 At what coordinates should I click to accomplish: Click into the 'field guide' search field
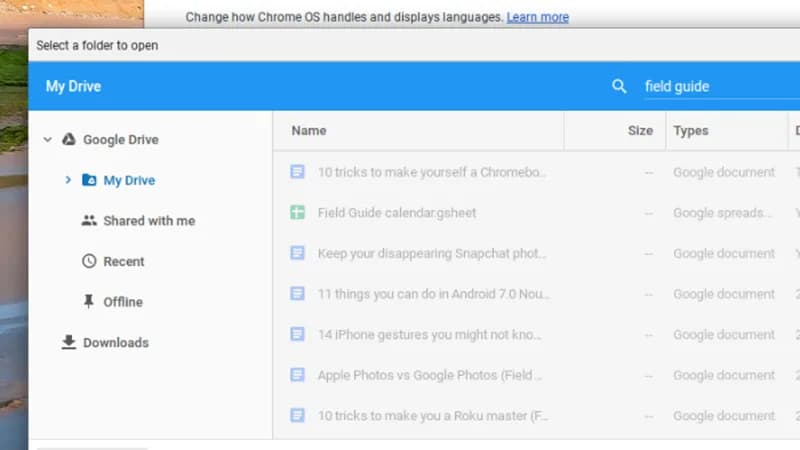(715, 87)
